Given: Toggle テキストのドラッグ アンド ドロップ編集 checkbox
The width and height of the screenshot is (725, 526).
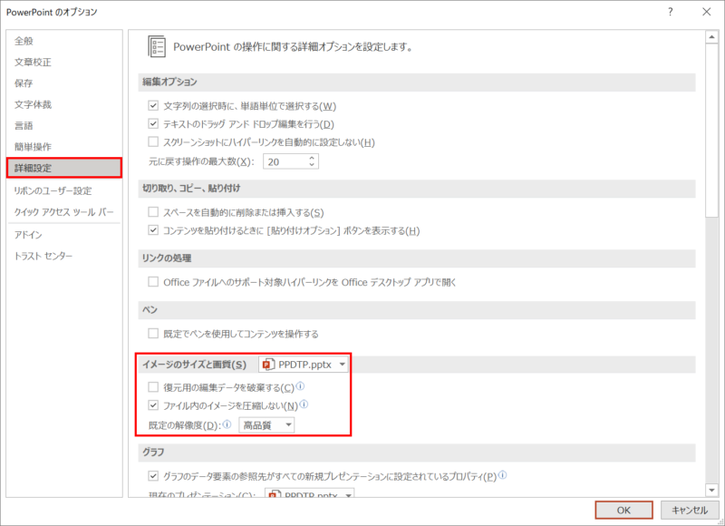Looking at the screenshot, I should point(153,124).
